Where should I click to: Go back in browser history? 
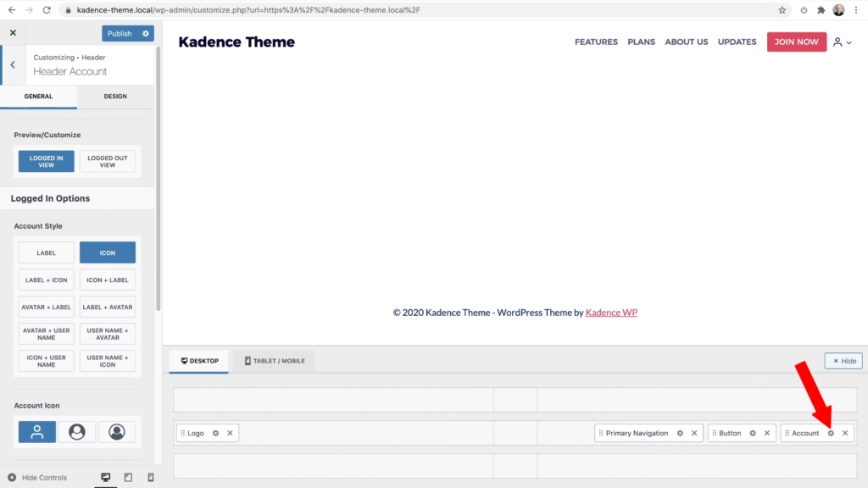pyautogui.click(x=12, y=10)
